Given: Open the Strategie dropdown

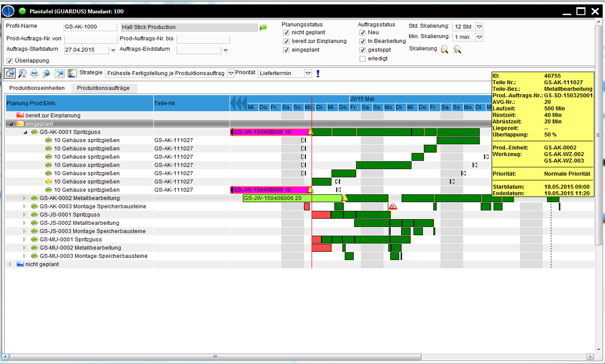Looking at the screenshot, I should (231, 73).
